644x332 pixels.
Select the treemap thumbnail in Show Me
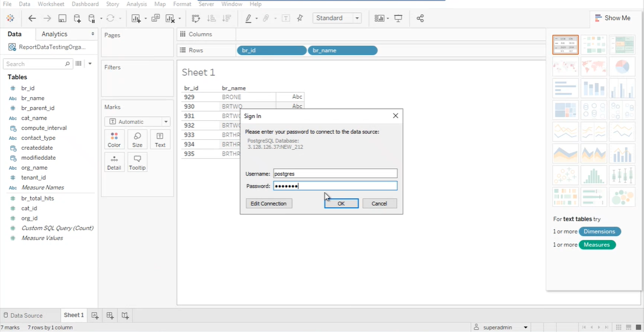[566, 110]
